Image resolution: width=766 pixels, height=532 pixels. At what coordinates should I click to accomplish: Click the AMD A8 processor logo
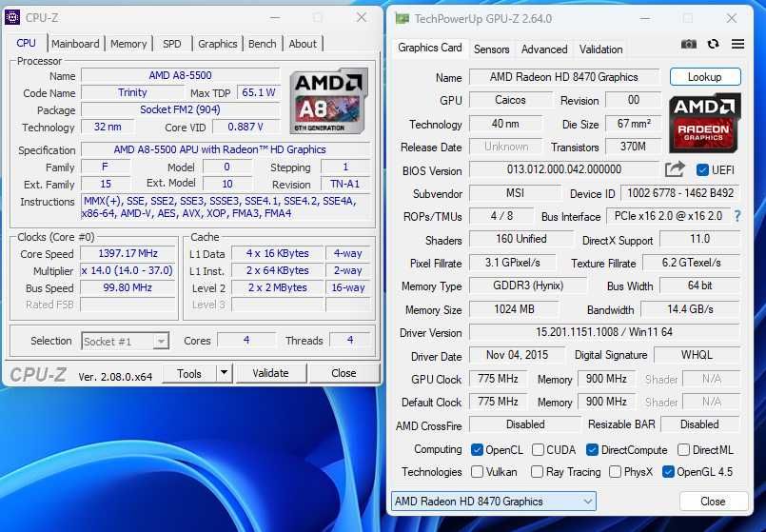coord(328,101)
